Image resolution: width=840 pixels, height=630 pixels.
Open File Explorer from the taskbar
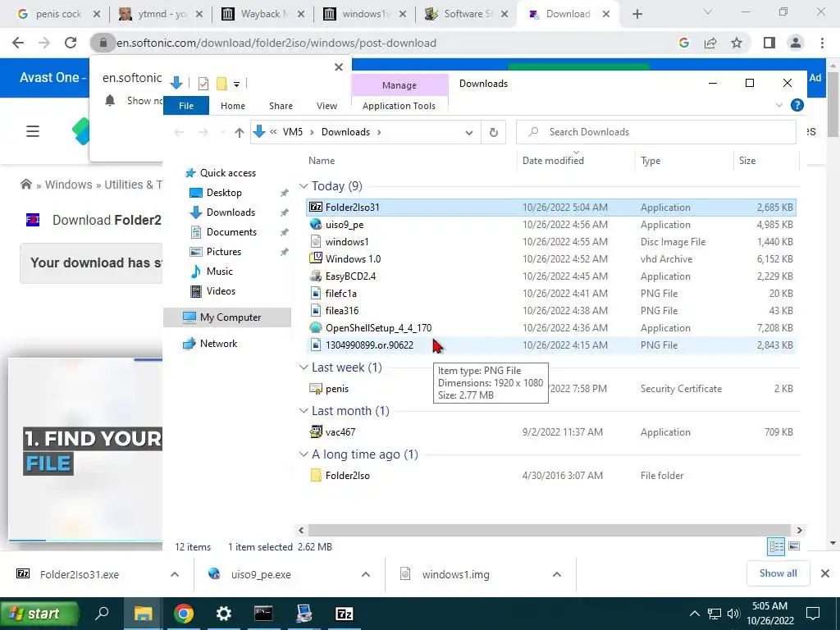(143, 614)
